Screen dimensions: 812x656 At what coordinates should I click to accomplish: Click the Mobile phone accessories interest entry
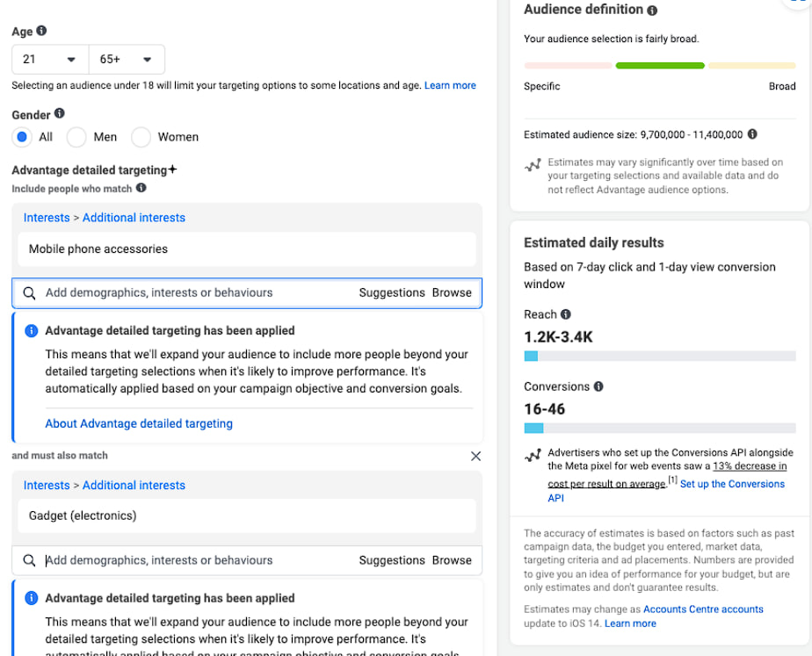click(246, 249)
